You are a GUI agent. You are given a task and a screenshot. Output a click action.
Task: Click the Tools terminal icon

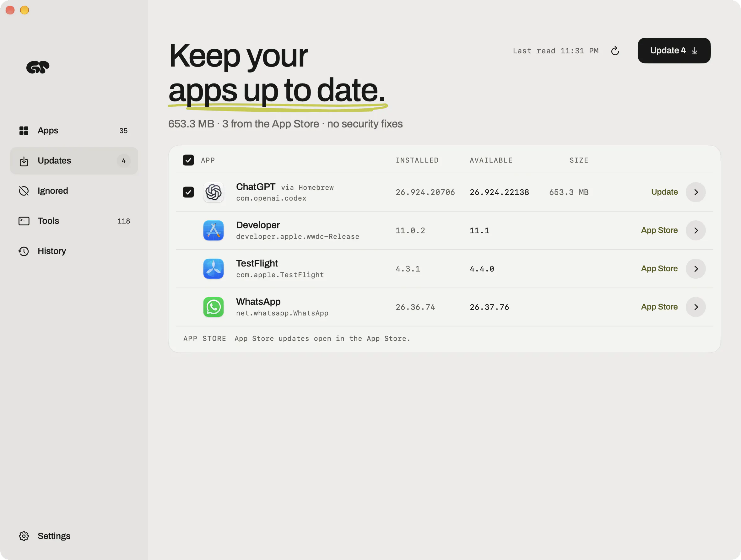click(x=24, y=221)
